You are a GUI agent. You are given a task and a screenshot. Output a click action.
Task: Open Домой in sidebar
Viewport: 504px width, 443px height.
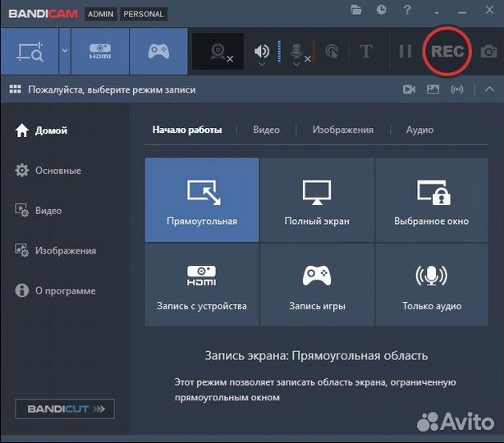click(41, 130)
